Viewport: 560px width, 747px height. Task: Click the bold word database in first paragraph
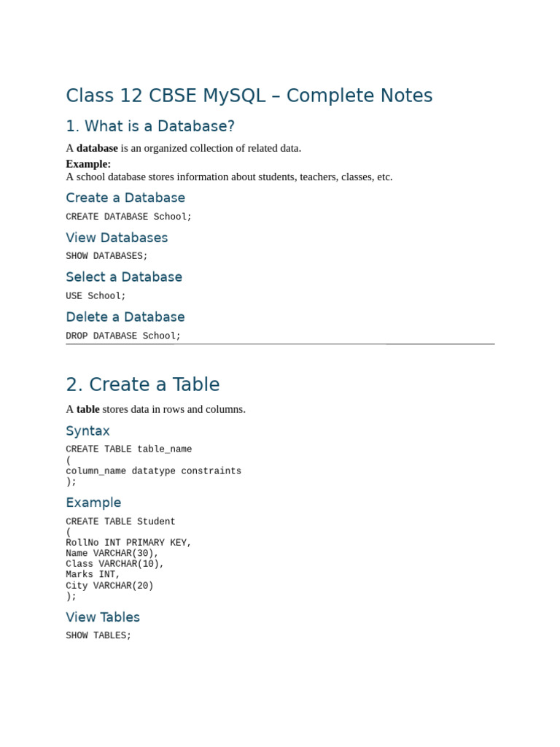click(x=97, y=148)
